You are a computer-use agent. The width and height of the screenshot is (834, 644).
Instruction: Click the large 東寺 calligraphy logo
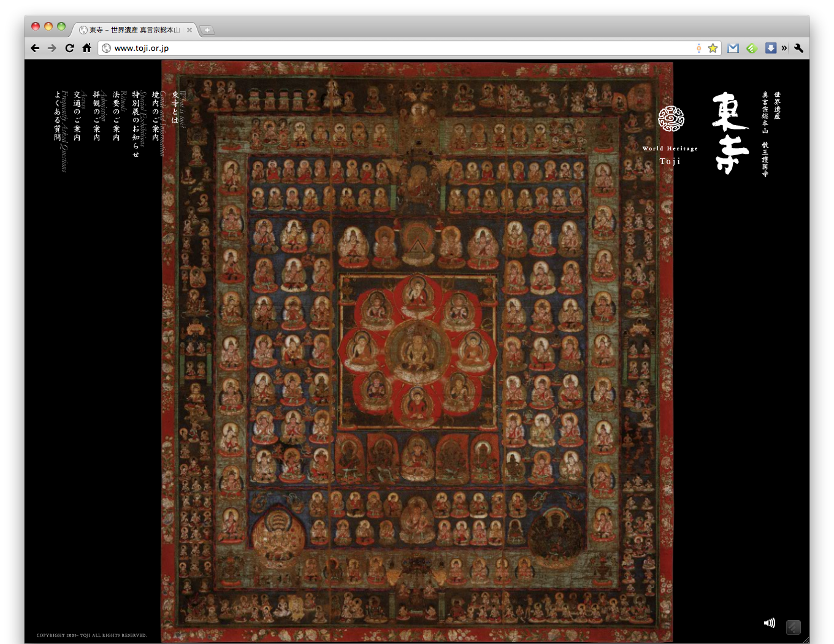[730, 133]
